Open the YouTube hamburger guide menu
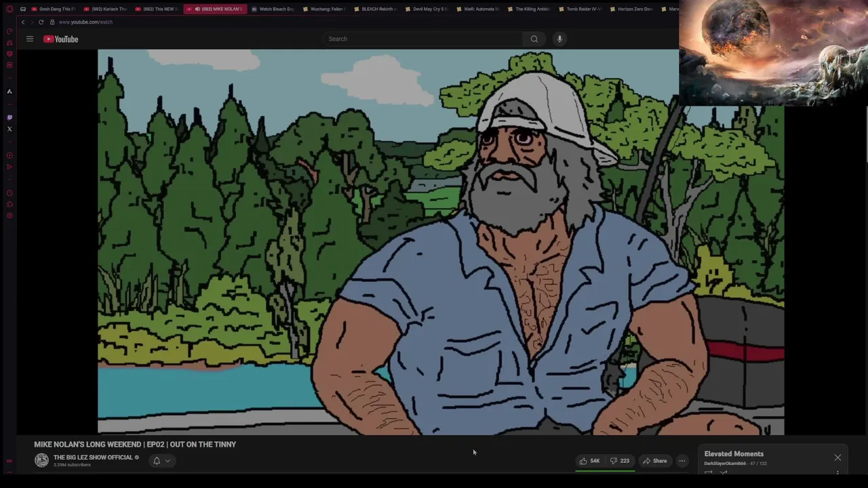Viewport: 868px width, 488px height. coord(30,39)
